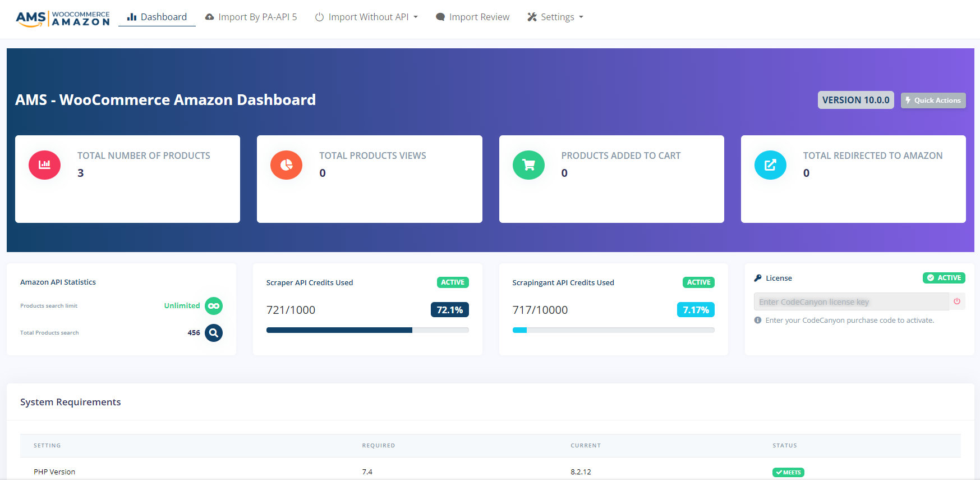The image size is (980, 480).
Task: Click the Scraper API Credits Used title
Action: coord(310,283)
